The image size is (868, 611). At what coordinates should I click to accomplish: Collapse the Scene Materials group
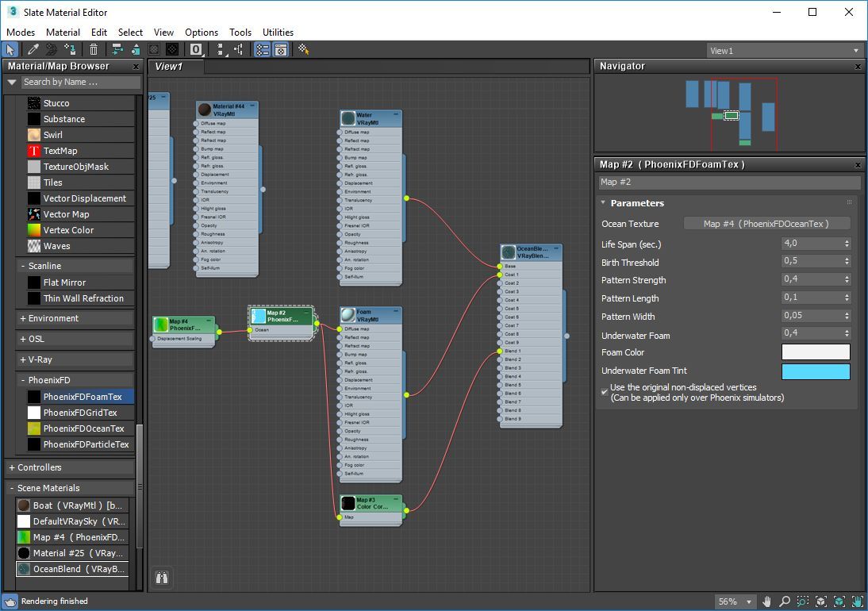[x=12, y=488]
